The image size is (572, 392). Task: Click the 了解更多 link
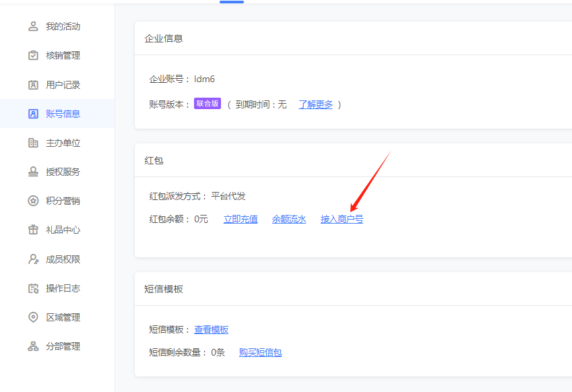click(x=315, y=104)
